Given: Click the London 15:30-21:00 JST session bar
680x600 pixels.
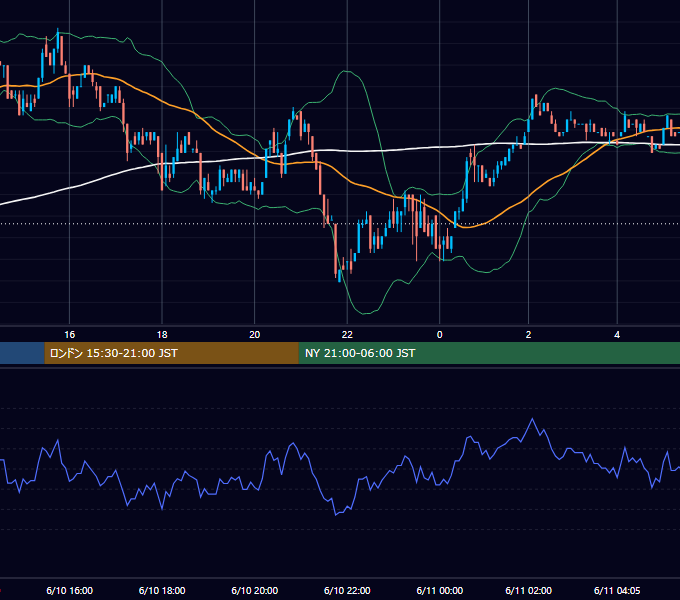Looking at the screenshot, I should click(171, 353).
